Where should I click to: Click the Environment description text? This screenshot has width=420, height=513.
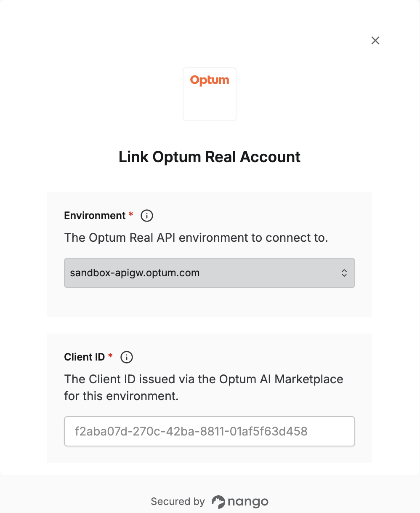click(196, 238)
